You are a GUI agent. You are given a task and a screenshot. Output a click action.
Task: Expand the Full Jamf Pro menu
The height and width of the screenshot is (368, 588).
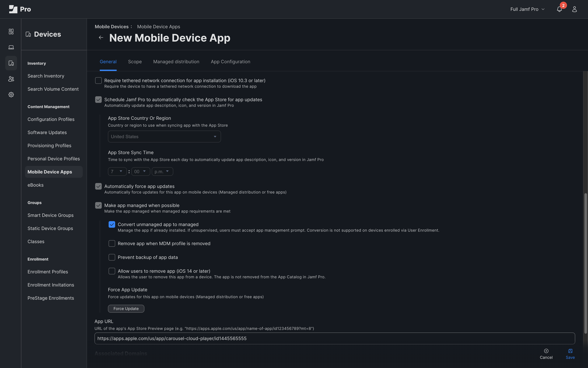click(527, 9)
